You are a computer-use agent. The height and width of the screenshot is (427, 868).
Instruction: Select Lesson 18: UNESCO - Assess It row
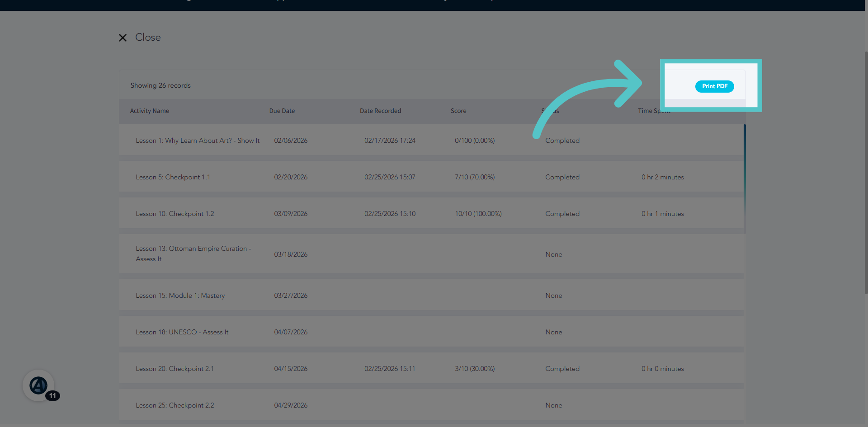click(431, 332)
